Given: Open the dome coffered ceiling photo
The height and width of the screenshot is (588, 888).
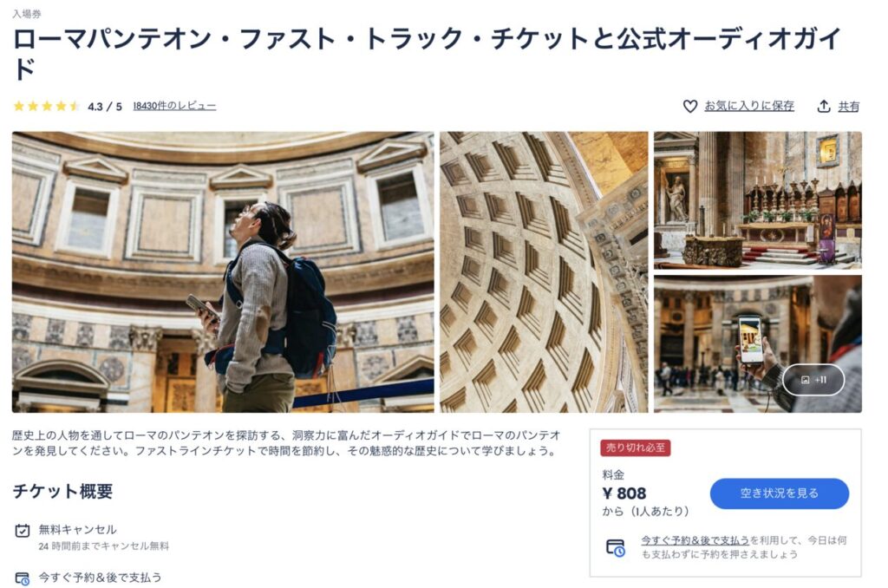Looking at the screenshot, I should (544, 272).
